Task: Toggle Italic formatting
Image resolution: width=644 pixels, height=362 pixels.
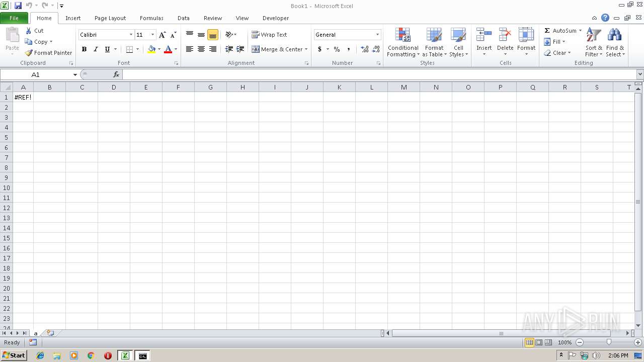Action: (96, 49)
